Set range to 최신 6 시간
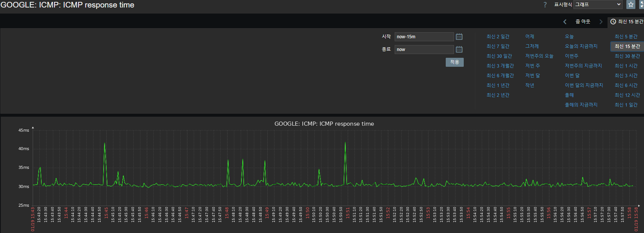 [x=626, y=86]
